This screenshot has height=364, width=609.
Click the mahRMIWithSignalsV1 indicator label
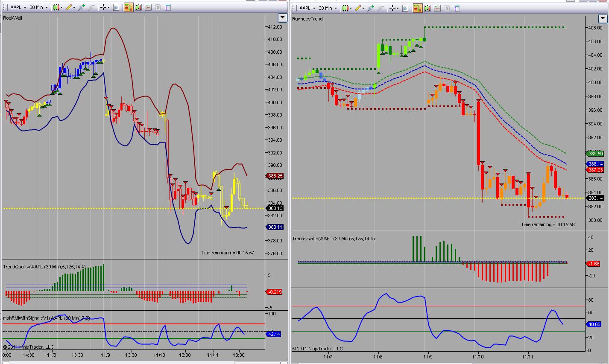47,318
